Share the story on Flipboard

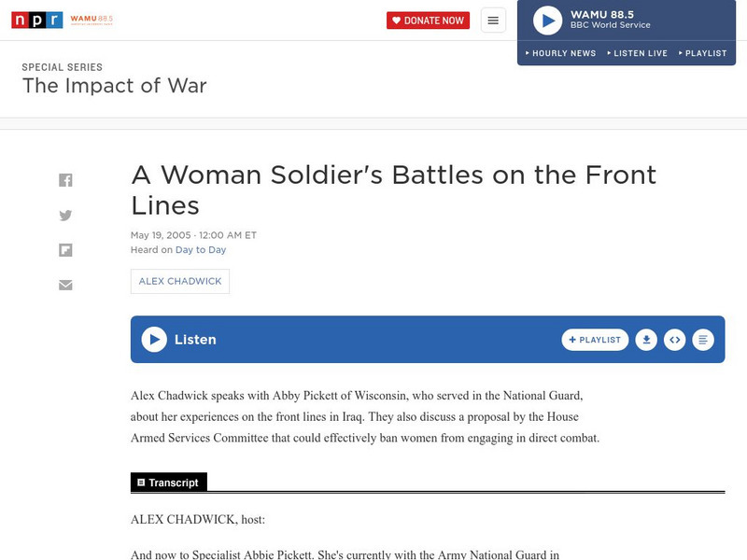click(x=65, y=248)
